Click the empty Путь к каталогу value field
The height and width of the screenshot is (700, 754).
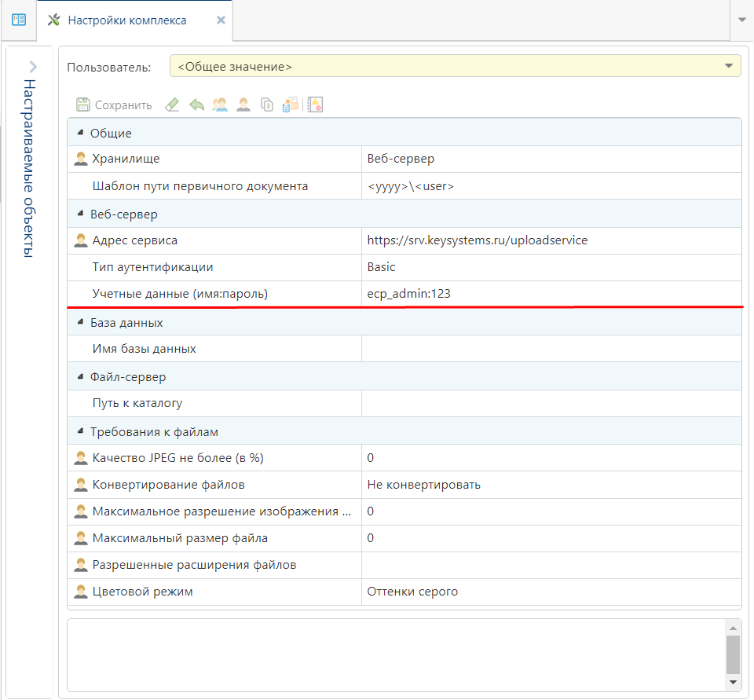point(551,403)
